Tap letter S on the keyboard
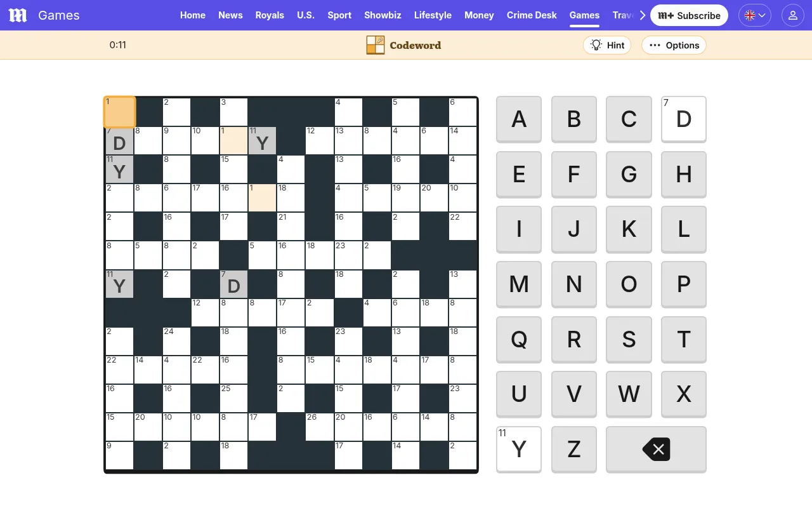812x508 pixels. (x=629, y=340)
